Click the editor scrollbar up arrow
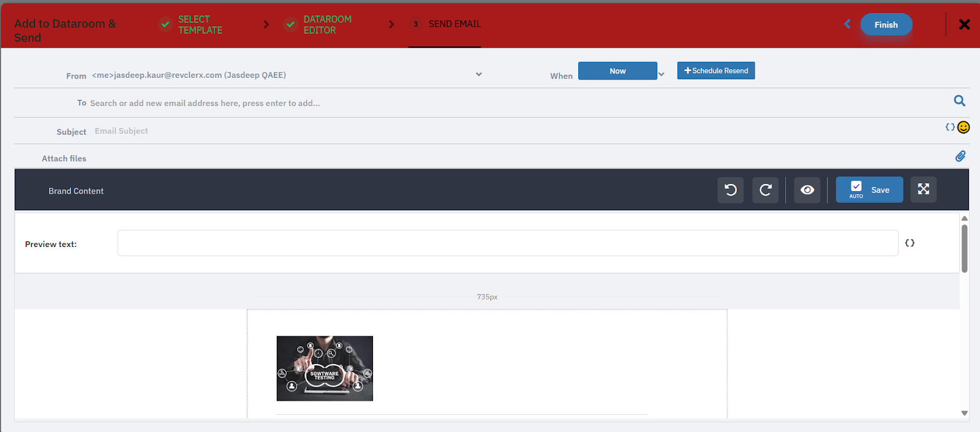The width and height of the screenshot is (980, 432). click(965, 218)
